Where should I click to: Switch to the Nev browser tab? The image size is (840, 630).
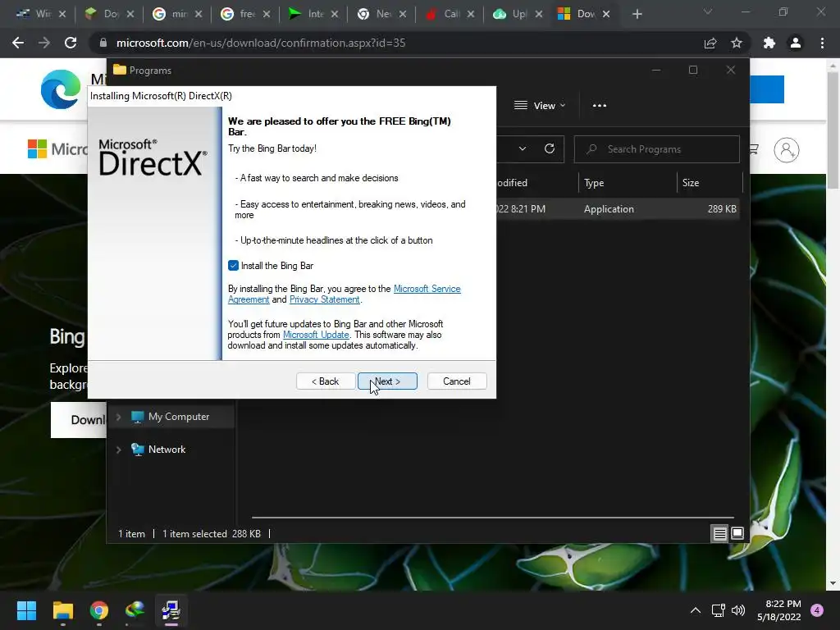[x=381, y=14]
